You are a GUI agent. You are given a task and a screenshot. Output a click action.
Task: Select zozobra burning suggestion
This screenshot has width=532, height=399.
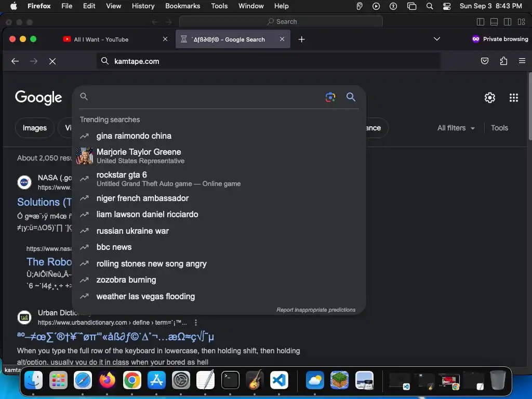[x=219, y=280]
